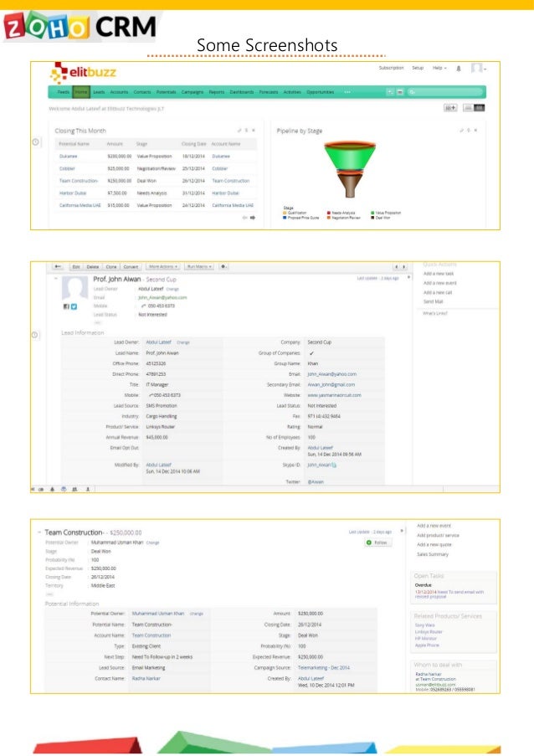Open the Telemarketing - Dec 2014 campaign link
Screen dimensions: 534x756
pyautogui.click(x=323, y=668)
